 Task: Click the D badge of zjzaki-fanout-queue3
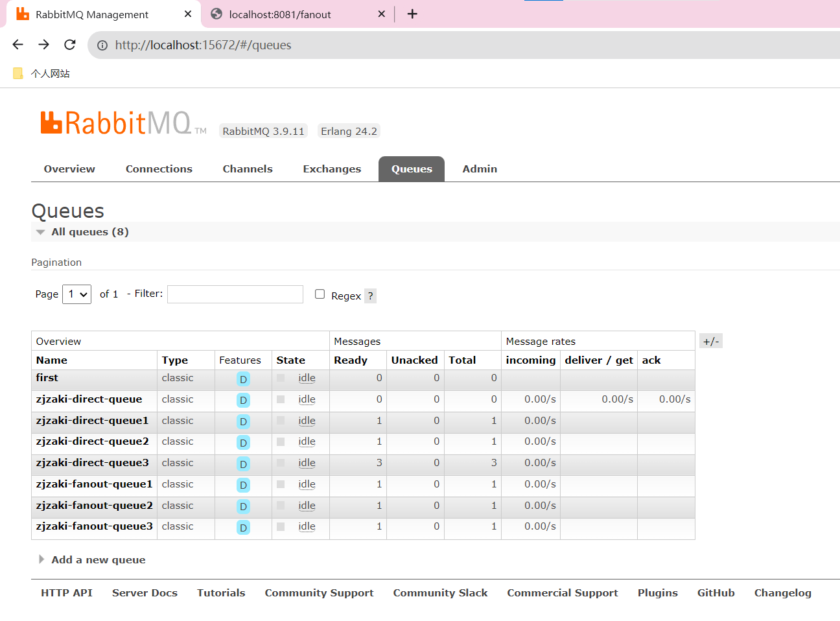pos(243,528)
